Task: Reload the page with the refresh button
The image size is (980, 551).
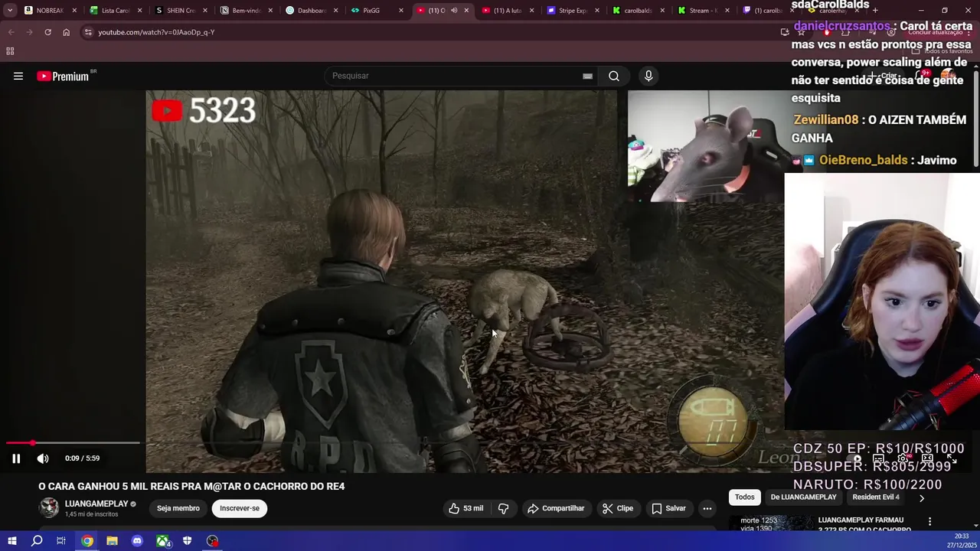Action: pos(47,32)
